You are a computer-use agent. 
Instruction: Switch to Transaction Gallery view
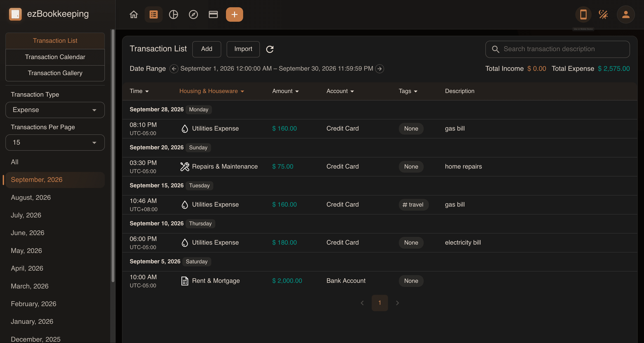click(x=55, y=73)
